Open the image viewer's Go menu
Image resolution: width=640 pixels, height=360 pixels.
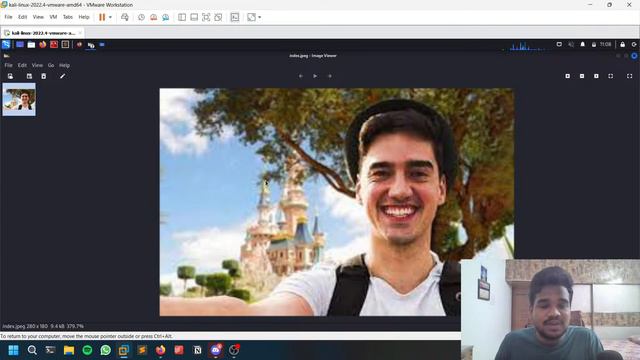[51, 65]
